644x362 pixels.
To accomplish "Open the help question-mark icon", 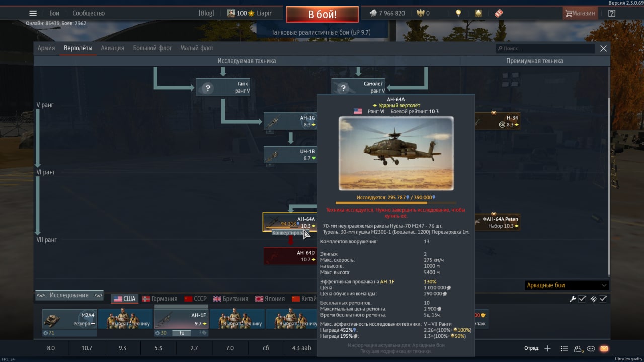I will pos(611,13).
